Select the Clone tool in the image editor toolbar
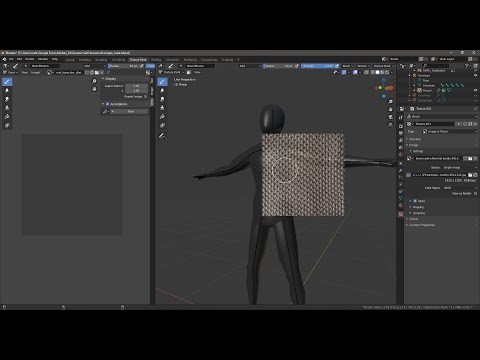 pyautogui.click(x=7, y=108)
